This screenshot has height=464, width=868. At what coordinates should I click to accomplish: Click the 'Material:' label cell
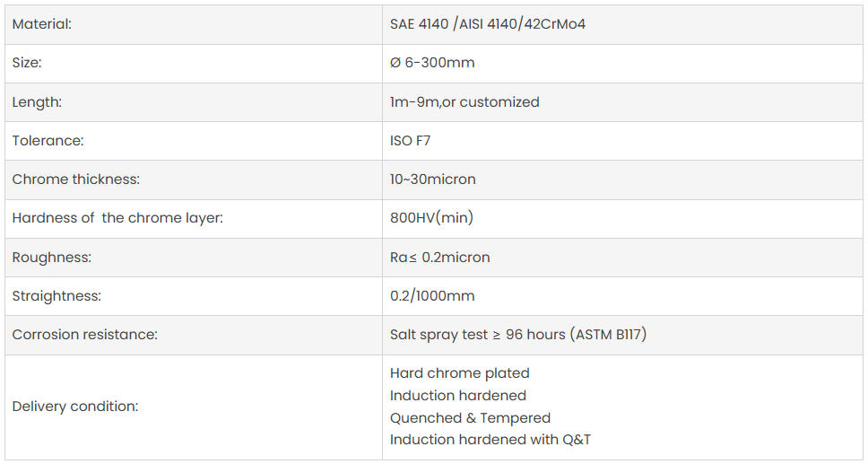(x=42, y=24)
